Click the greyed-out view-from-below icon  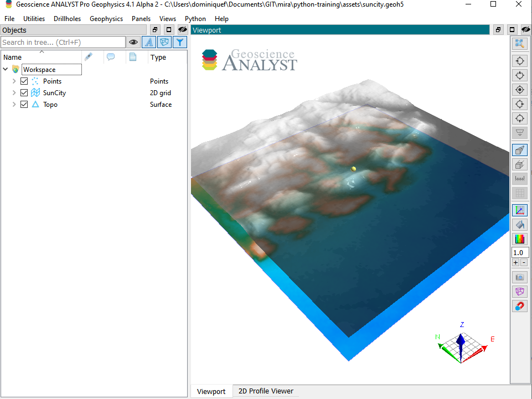pyautogui.click(x=519, y=132)
